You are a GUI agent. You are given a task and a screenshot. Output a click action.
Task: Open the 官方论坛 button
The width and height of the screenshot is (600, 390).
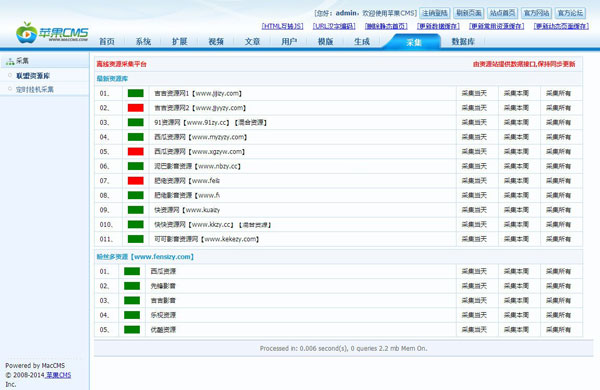click(570, 13)
